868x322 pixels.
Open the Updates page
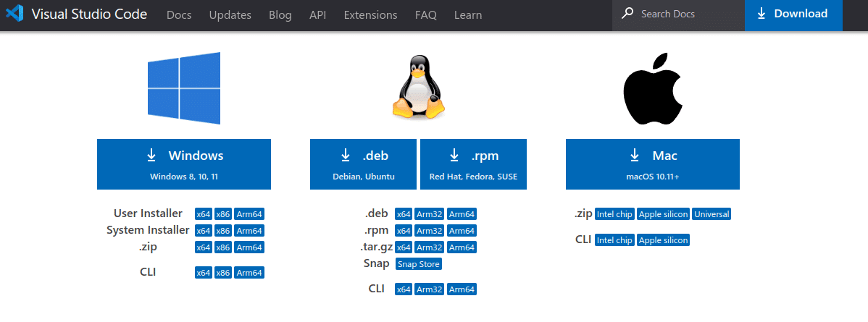[x=230, y=15]
